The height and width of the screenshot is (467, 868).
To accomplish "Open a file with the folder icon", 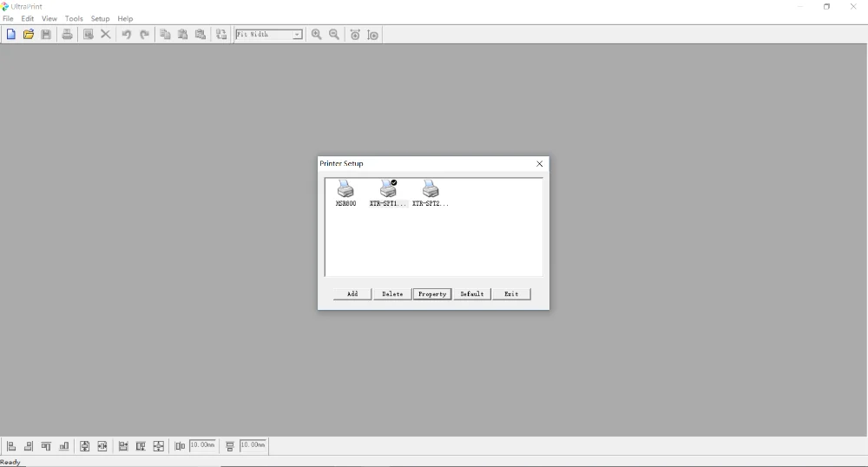I will click(29, 35).
